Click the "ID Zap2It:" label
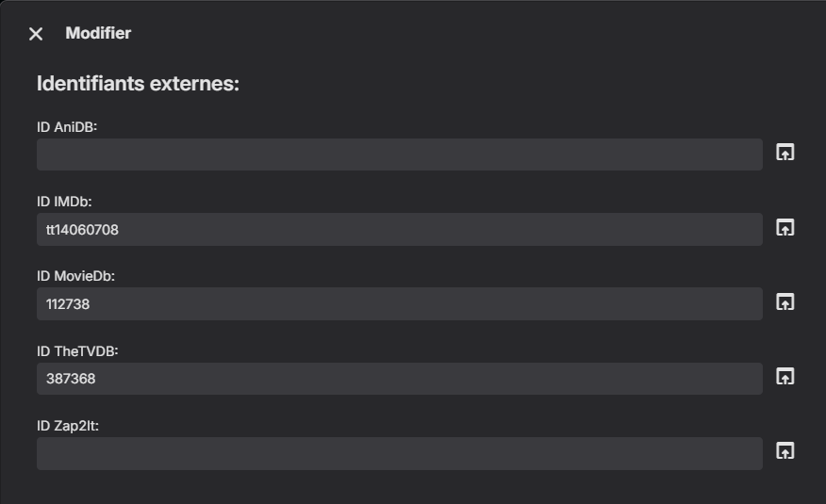The width and height of the screenshot is (826, 504). pos(68,426)
